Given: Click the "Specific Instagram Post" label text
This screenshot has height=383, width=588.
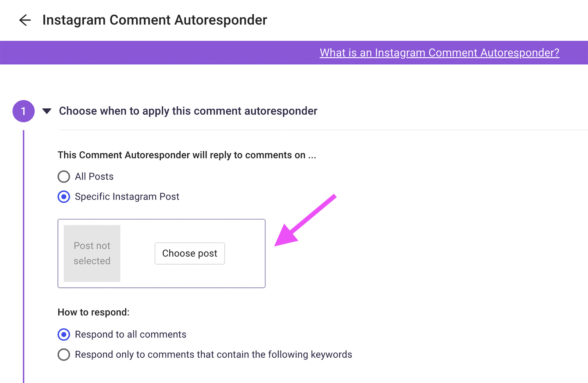Looking at the screenshot, I should pos(127,197).
